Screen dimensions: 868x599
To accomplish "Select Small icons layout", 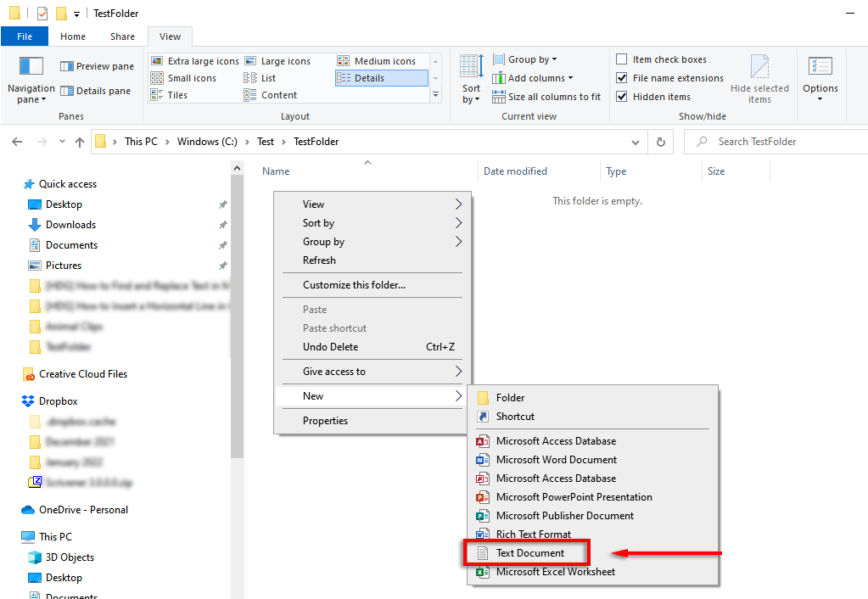I will coord(184,78).
